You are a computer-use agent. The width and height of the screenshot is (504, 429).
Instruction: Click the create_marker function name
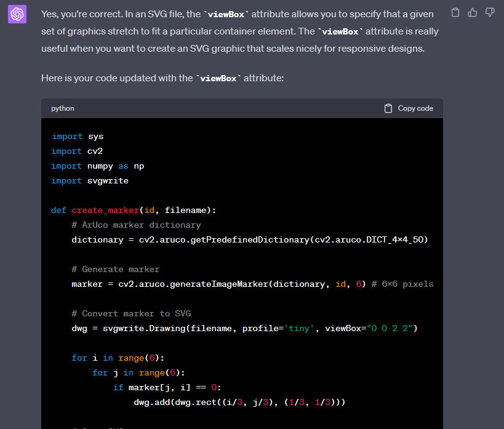pyautogui.click(x=105, y=210)
